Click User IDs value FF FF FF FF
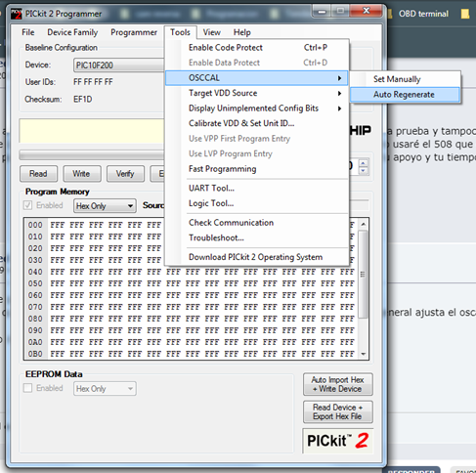The width and height of the screenshot is (476, 473). point(93,82)
